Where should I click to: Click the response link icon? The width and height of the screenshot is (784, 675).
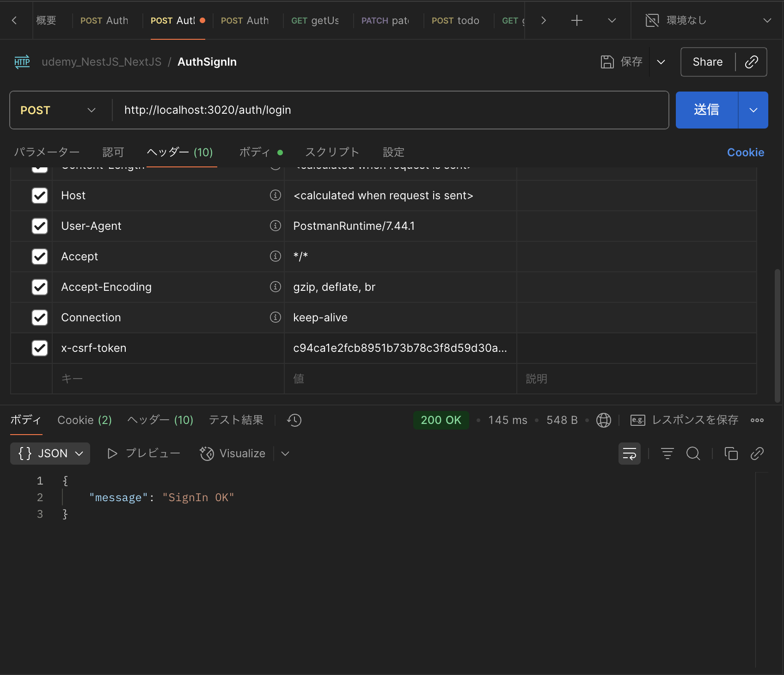[757, 454]
